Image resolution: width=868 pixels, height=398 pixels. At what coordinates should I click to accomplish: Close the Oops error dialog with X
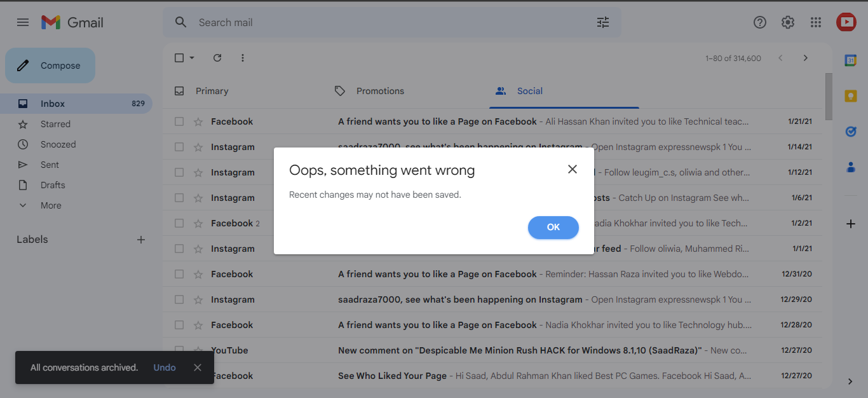tap(573, 169)
